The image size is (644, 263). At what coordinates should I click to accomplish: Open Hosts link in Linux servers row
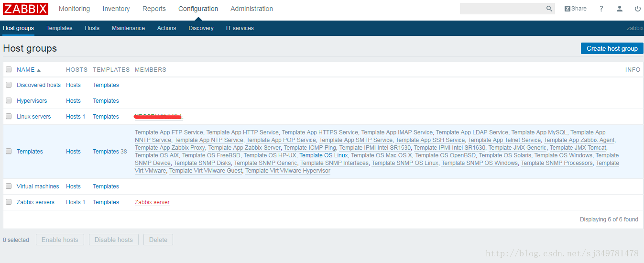[73, 117]
